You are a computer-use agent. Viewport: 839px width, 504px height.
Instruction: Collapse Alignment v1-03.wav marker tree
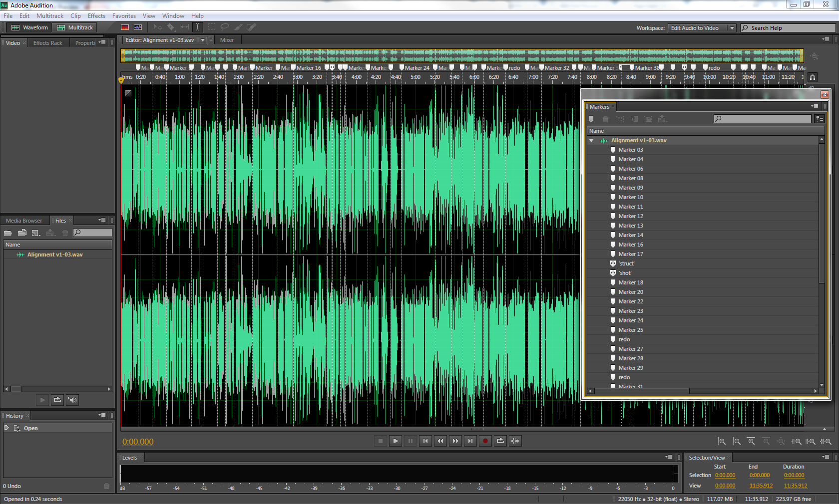pyautogui.click(x=591, y=141)
